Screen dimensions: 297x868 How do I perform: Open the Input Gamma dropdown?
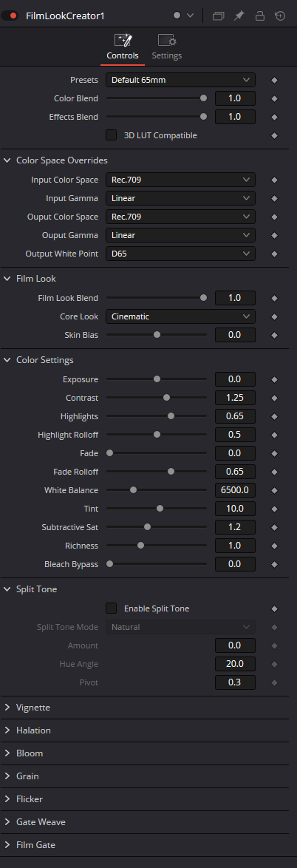180,198
